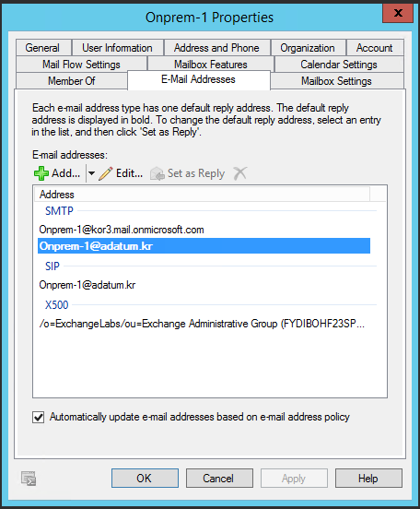The width and height of the screenshot is (420, 509).
Task: Click the X delete address icon
Action: coord(240,173)
